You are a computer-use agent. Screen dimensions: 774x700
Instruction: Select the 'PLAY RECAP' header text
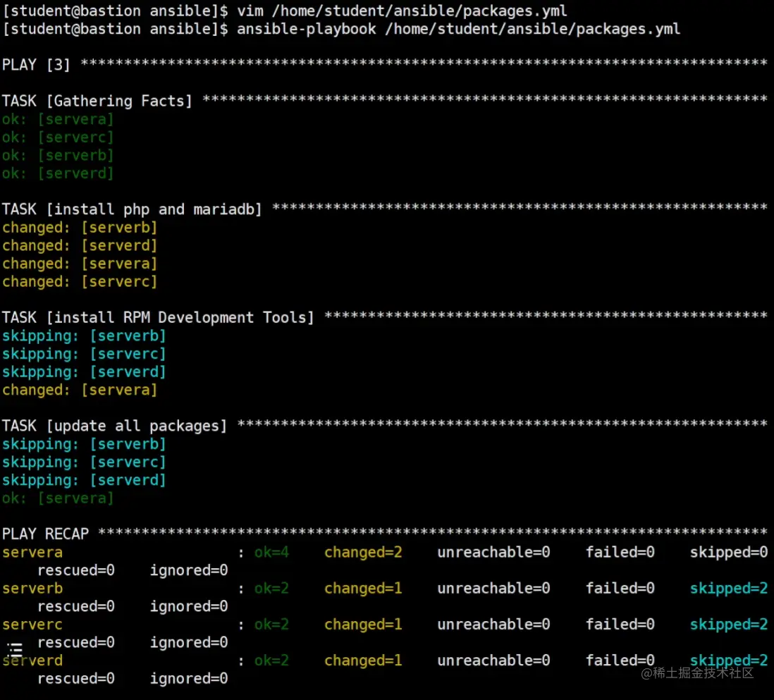[45, 534]
